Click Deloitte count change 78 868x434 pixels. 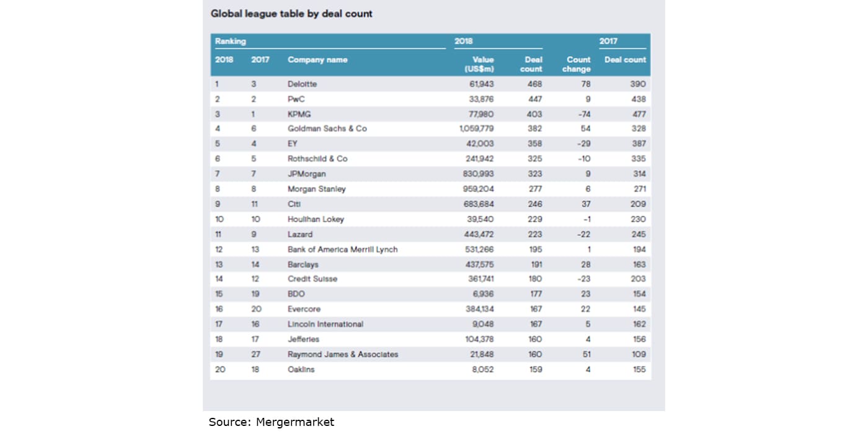click(x=586, y=84)
